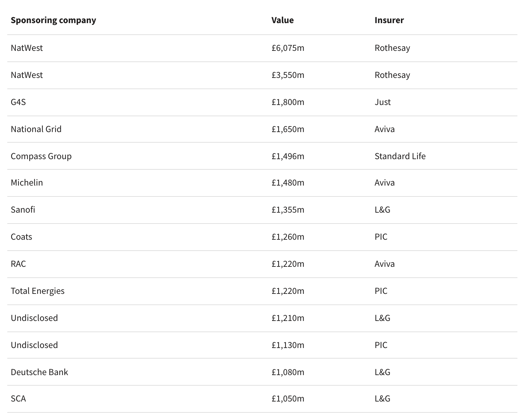
Task: Select the Sanofi company name
Action: [23, 210]
